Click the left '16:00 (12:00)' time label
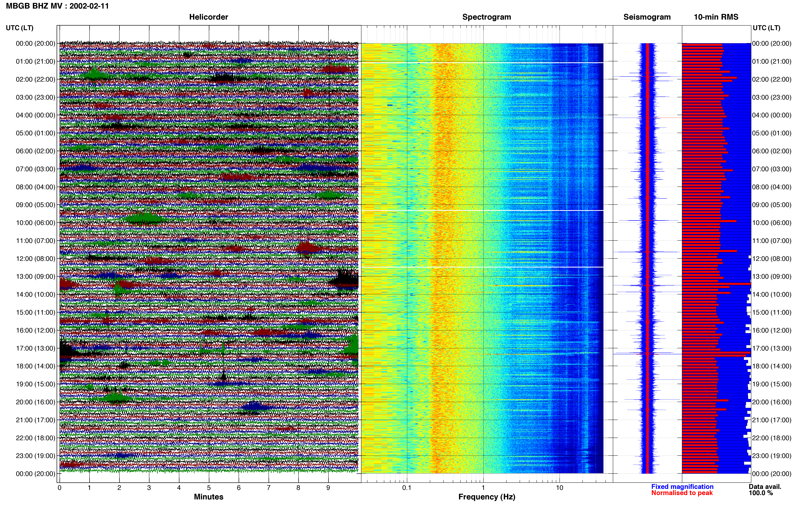The width and height of the screenshot is (812, 508). click(36, 330)
